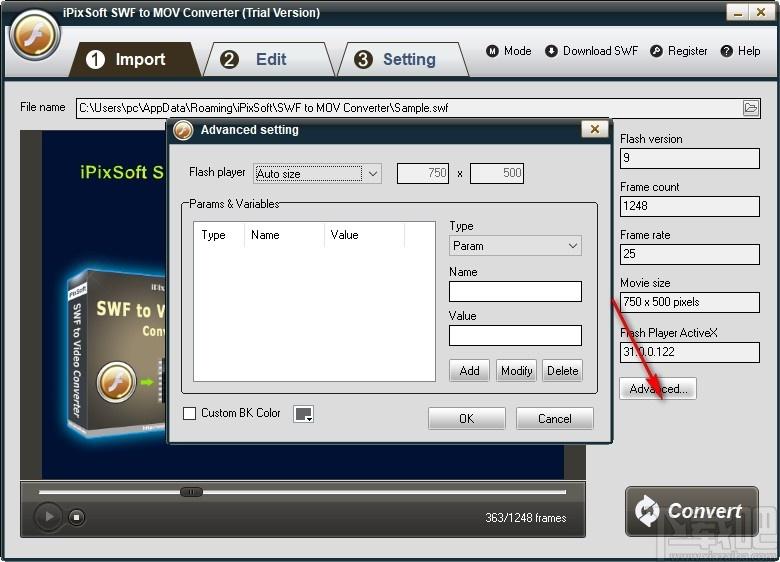Click Cancel in Advanced setting
Viewport: 780px width, 562px height.
point(555,418)
